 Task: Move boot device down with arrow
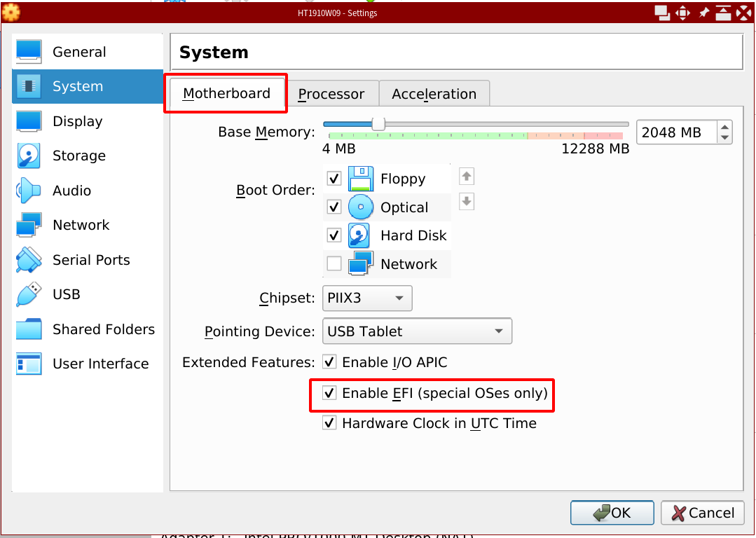(x=467, y=202)
